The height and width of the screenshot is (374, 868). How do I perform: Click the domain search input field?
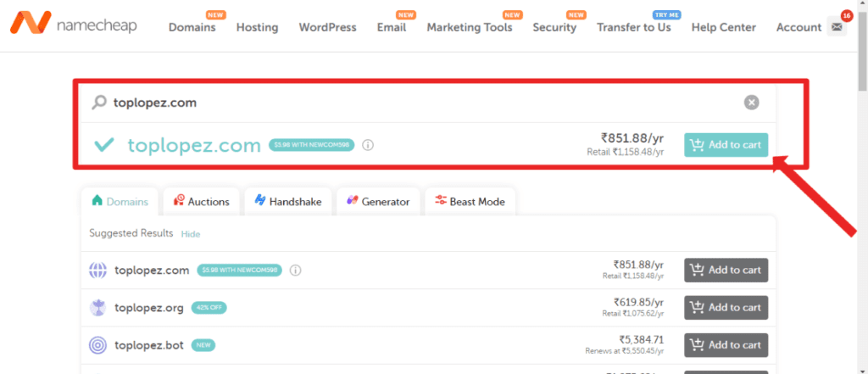point(426,103)
